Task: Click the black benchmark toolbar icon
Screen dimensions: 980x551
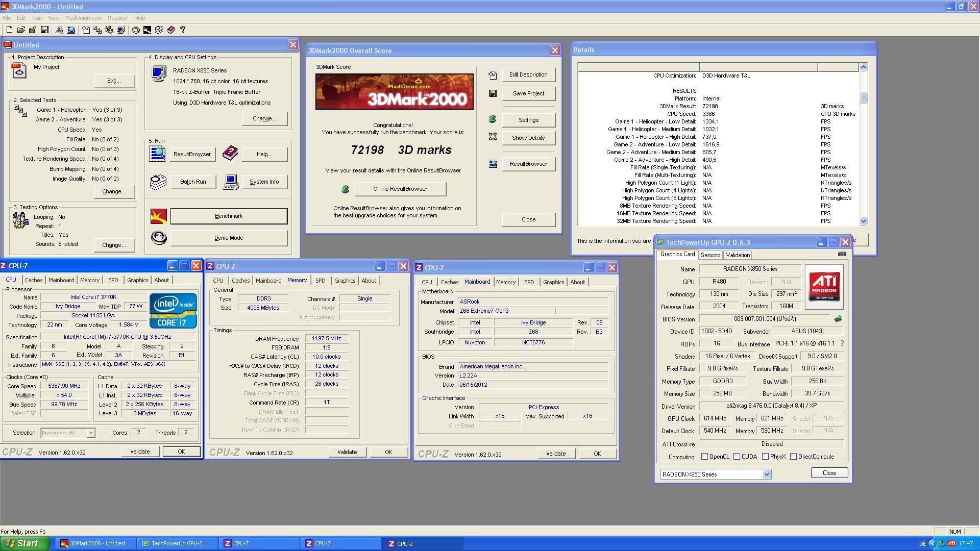Action: tap(147, 30)
